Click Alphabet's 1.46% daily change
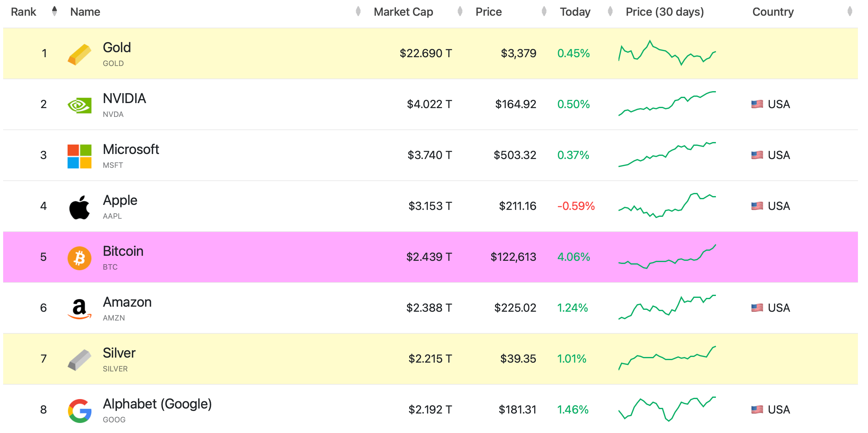The height and width of the screenshot is (433, 868). point(573,409)
